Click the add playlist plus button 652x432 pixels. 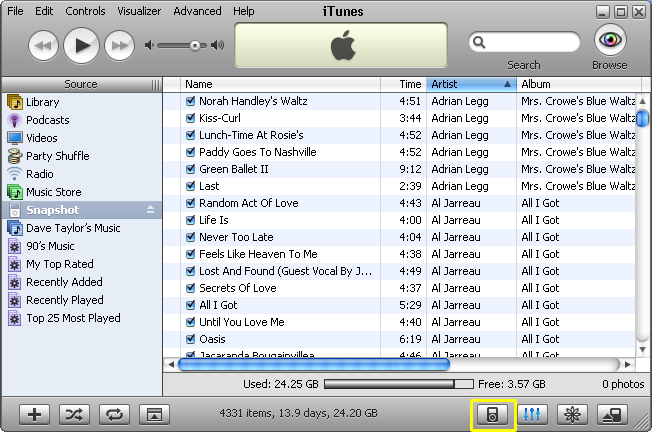[x=35, y=414]
